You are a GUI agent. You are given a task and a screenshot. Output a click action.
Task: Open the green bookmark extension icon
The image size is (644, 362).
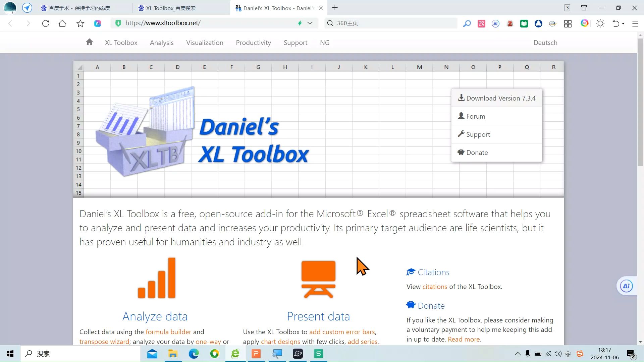524,23
